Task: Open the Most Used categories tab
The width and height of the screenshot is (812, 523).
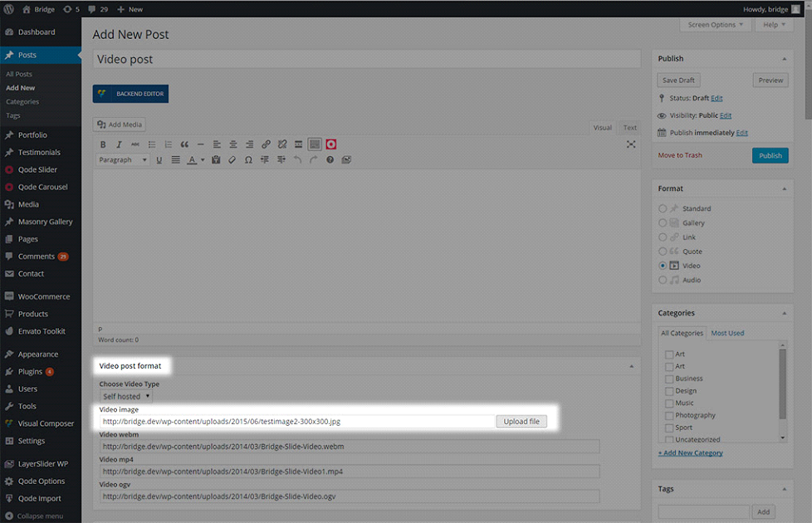Action: (x=727, y=333)
